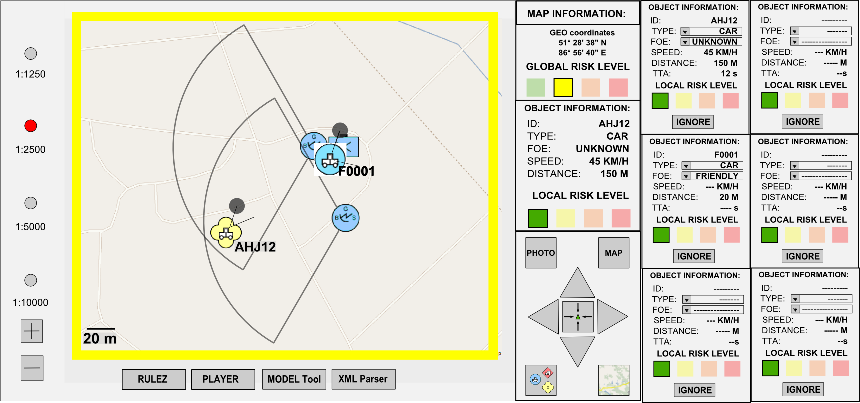Select red local risk swatch in AHJ12 panel
This screenshot has width=860, height=403.
(x=731, y=100)
